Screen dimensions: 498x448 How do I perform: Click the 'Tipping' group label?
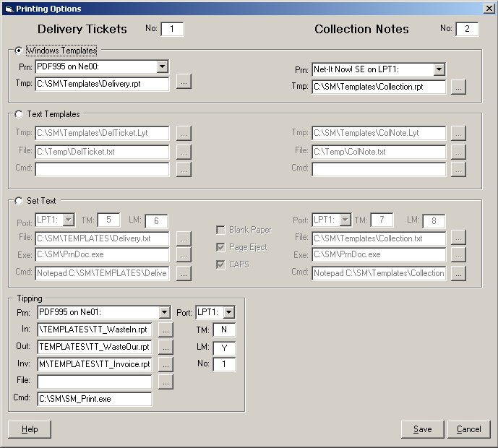click(x=30, y=298)
